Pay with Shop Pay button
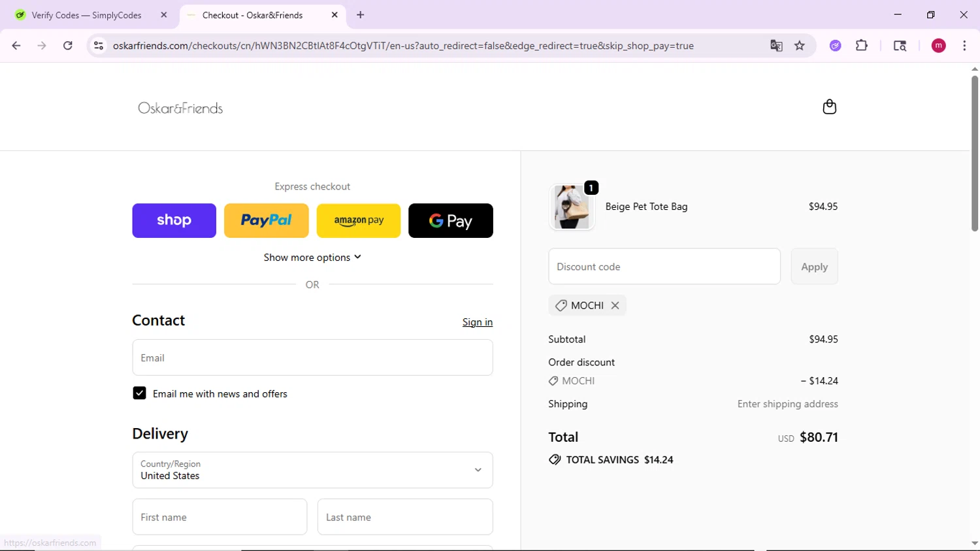The height and width of the screenshot is (551, 980). (174, 220)
